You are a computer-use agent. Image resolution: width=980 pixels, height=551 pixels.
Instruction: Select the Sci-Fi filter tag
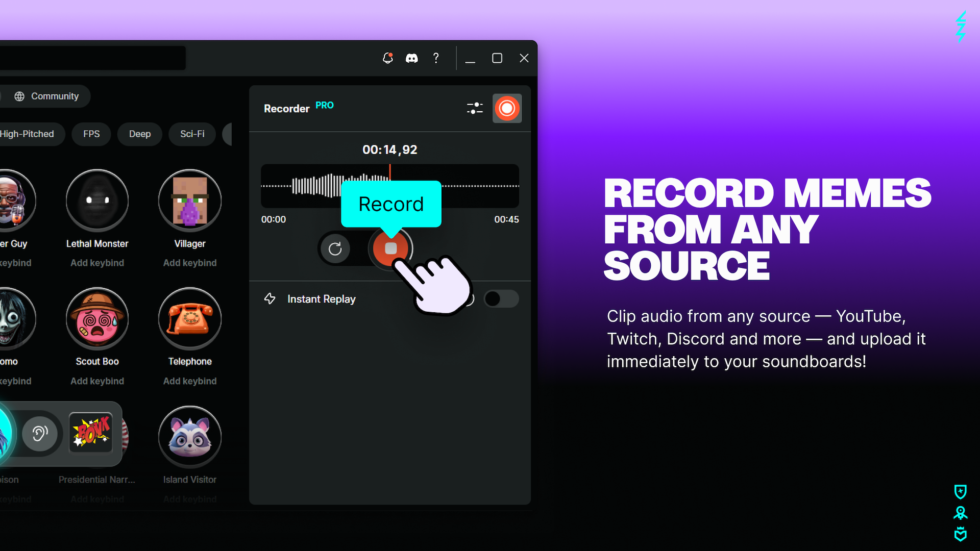(x=192, y=134)
